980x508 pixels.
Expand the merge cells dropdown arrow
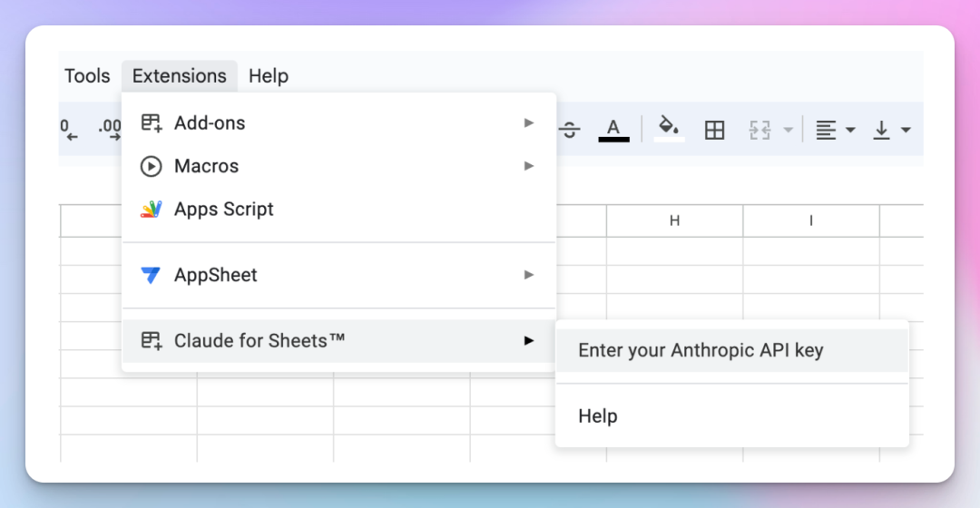[x=788, y=130]
